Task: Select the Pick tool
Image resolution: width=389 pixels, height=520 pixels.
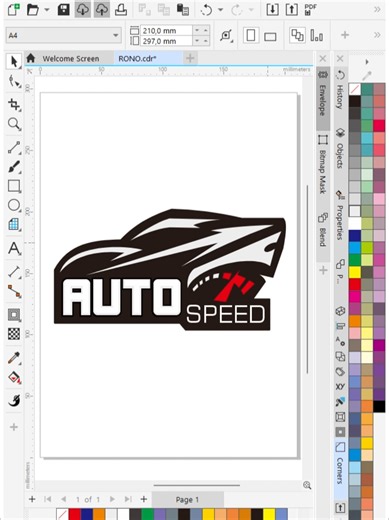Action: [14, 62]
